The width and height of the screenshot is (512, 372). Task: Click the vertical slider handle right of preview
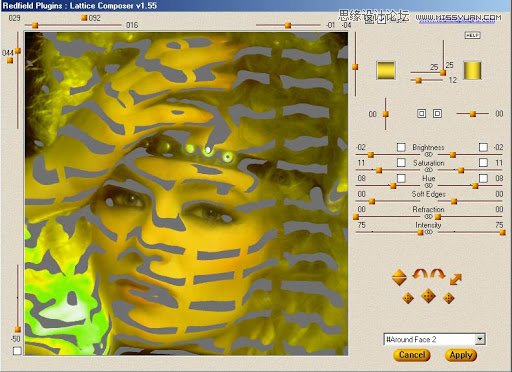355,67
